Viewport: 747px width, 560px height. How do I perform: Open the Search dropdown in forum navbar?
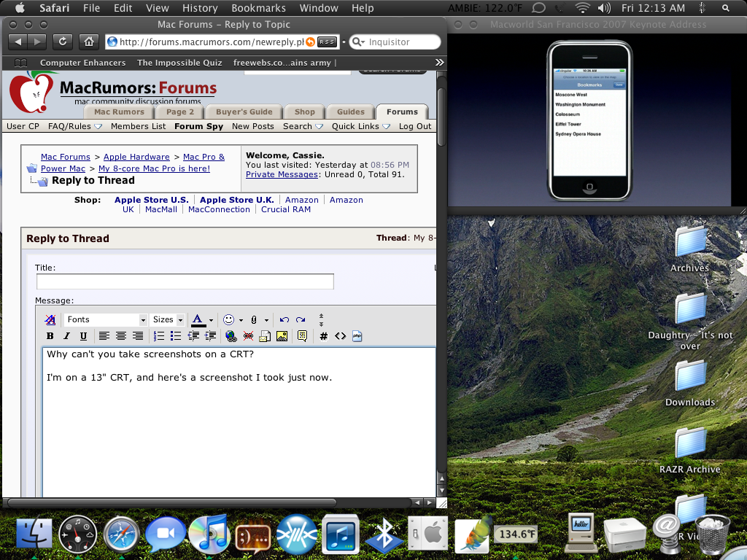pyautogui.click(x=303, y=126)
